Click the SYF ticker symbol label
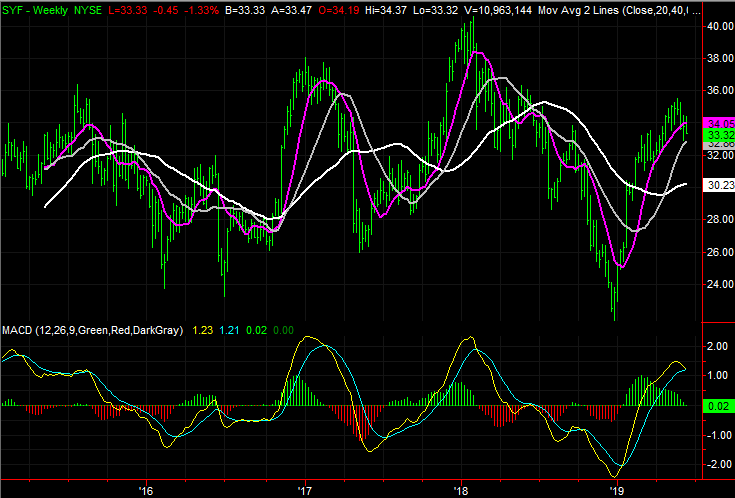This screenshot has height=498, width=735. [x=14, y=8]
